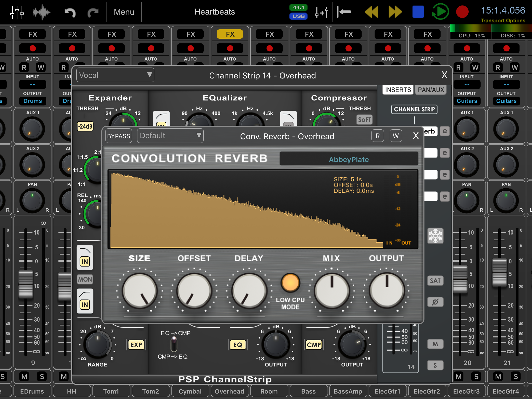Viewport: 532px width, 399px height.
Task: Open the 44.1 USB audio settings
Action: [298, 12]
